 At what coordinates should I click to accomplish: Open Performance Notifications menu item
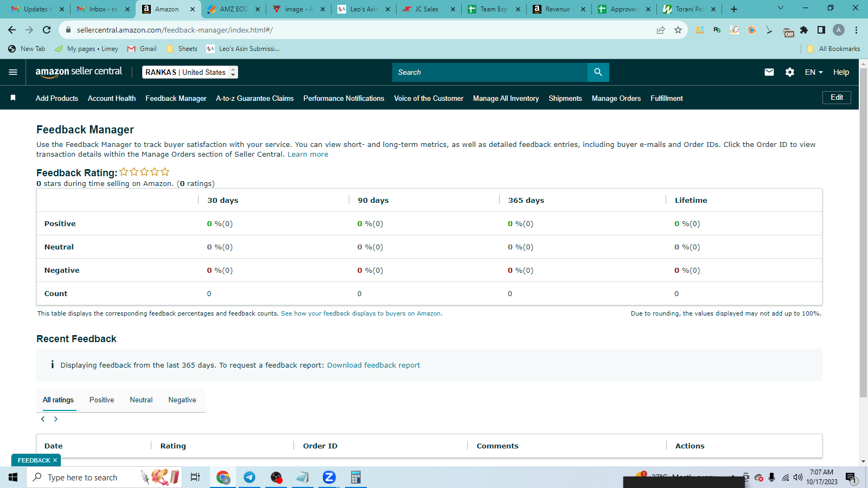tap(344, 98)
